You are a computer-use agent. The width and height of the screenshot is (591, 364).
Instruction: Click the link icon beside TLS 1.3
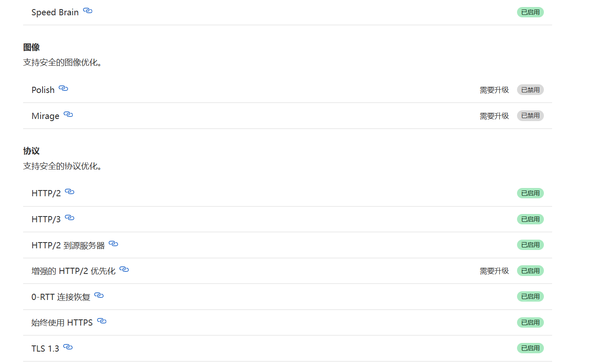click(68, 347)
